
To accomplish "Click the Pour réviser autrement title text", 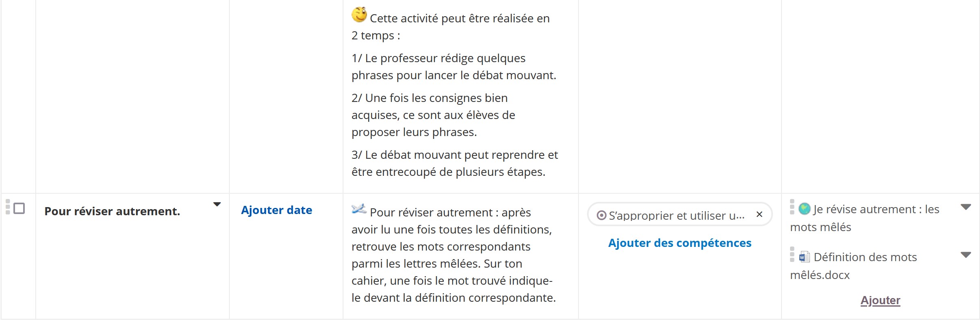I will coord(112,211).
